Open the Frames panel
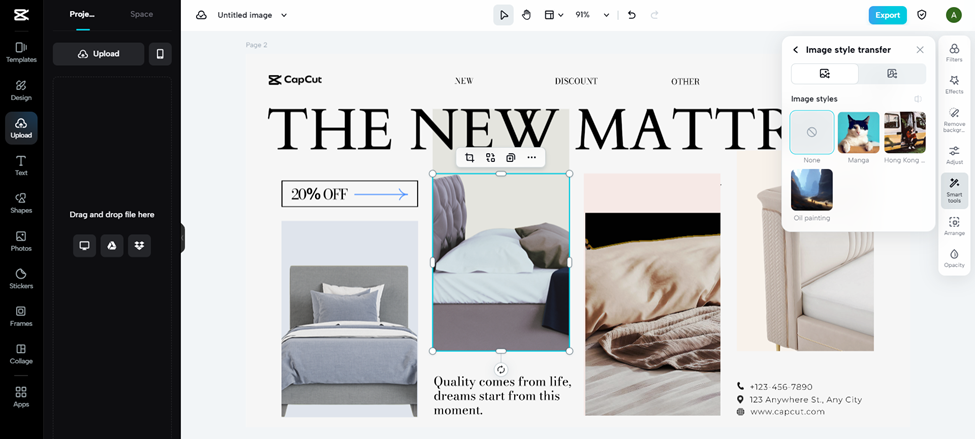Screen dimensions: 975x439 21,316
